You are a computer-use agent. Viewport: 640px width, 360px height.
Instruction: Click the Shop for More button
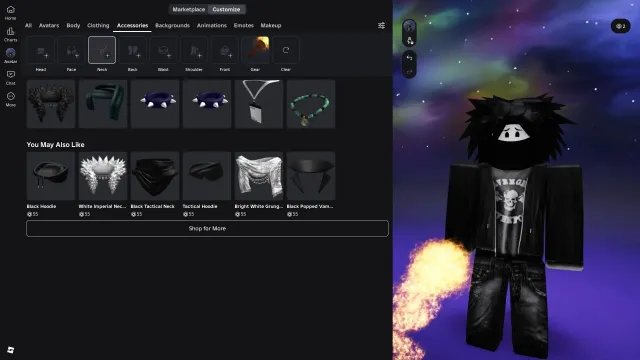click(x=207, y=229)
